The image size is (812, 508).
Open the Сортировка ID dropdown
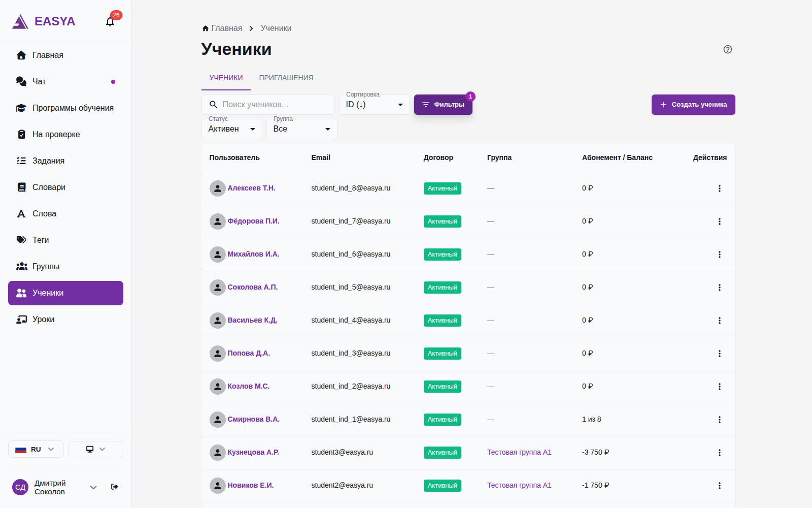pyautogui.click(x=375, y=105)
